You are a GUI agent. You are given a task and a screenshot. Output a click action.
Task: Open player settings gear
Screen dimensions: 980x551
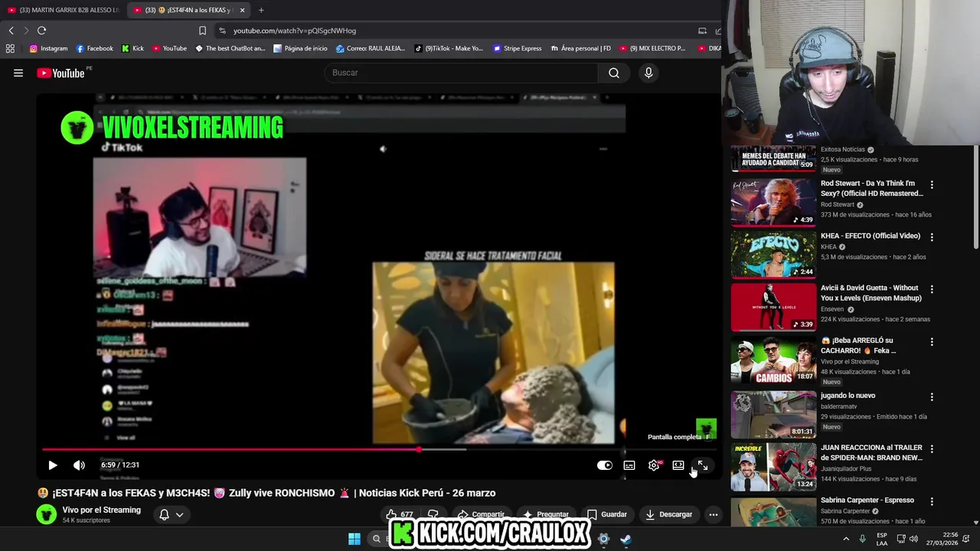point(654,465)
